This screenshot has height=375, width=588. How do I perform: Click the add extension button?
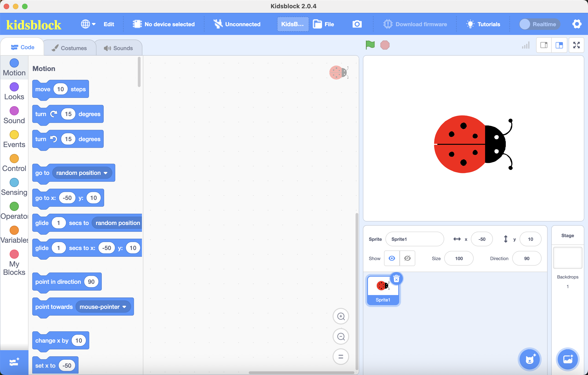[x=14, y=362]
